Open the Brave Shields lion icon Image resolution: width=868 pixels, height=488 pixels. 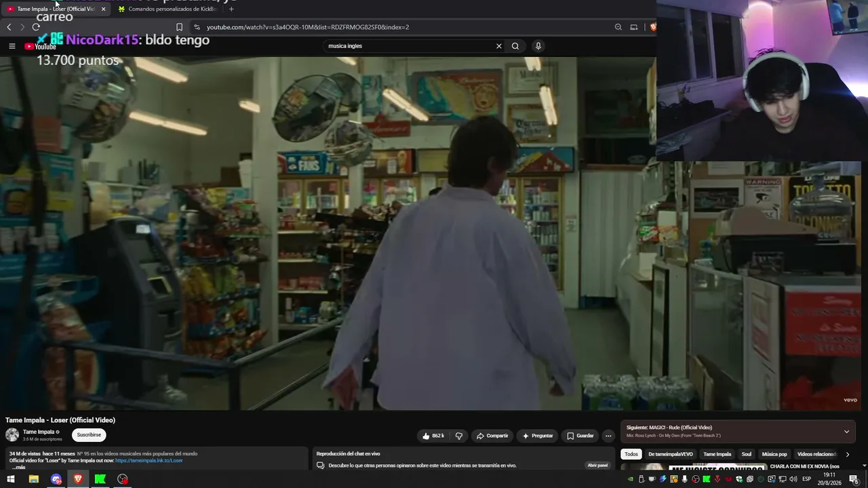(653, 27)
